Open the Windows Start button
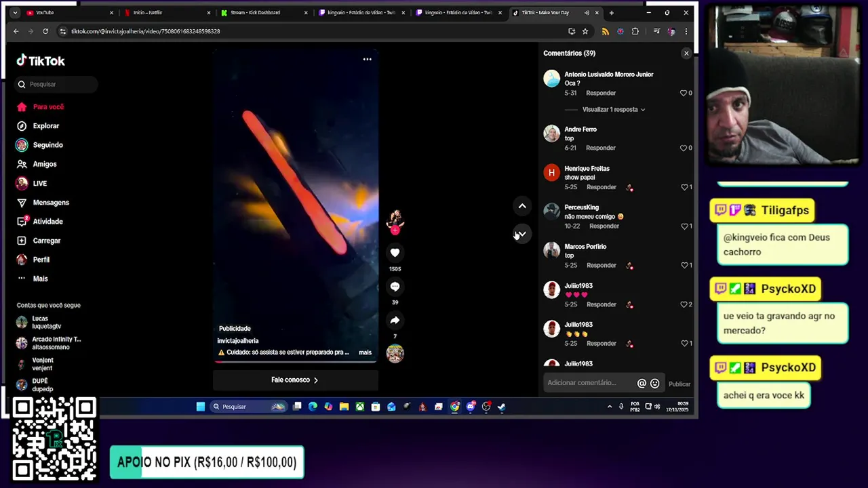Viewport: 868px width, 488px height. [201, 407]
